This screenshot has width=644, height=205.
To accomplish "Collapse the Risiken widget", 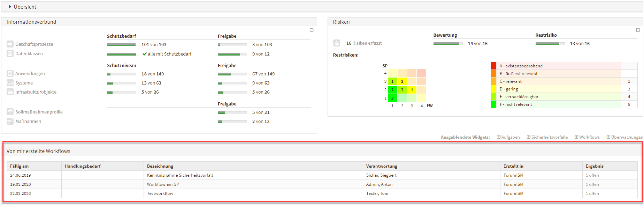I will [638, 30].
